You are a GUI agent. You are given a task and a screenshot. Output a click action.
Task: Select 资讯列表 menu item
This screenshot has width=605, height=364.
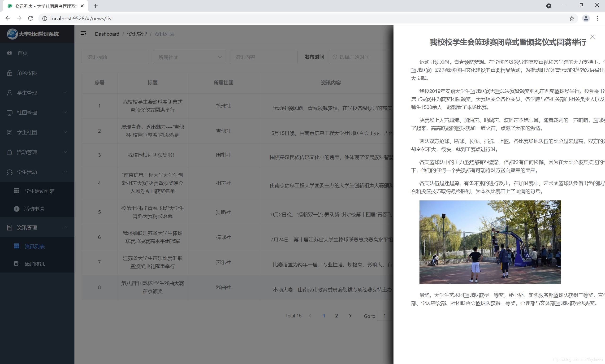[34, 246]
